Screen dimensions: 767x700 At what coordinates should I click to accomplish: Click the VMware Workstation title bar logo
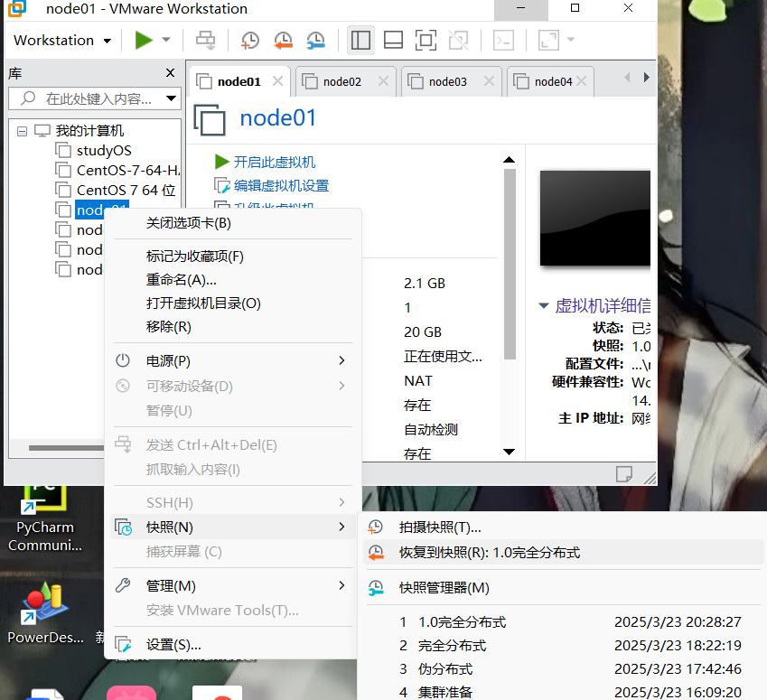point(16,8)
